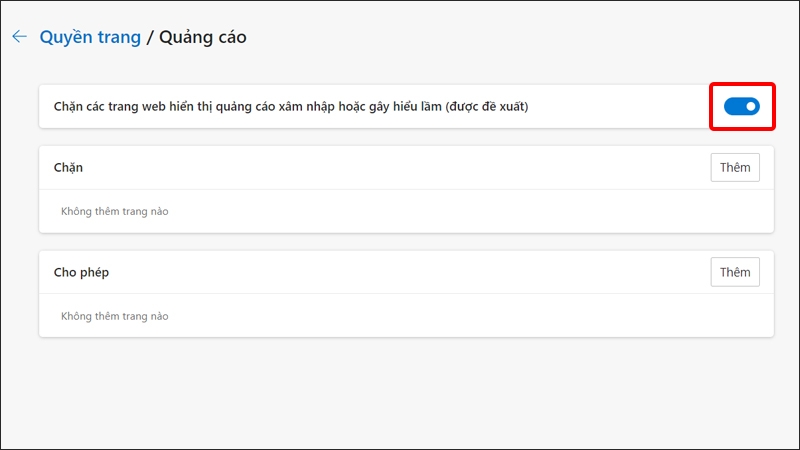800x450 pixels.
Task: Click blank header space left of Cho phép's Thêm
Action: pos(400,272)
